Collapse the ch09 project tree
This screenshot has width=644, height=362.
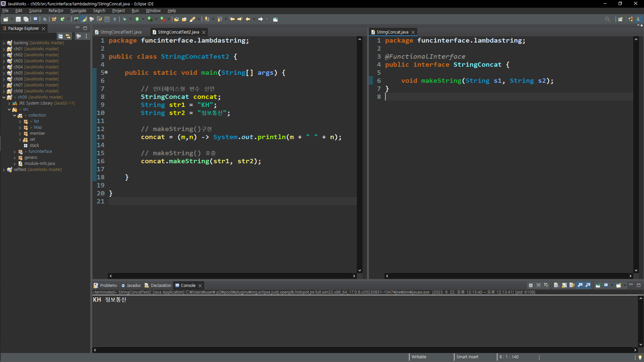[x=4, y=97]
